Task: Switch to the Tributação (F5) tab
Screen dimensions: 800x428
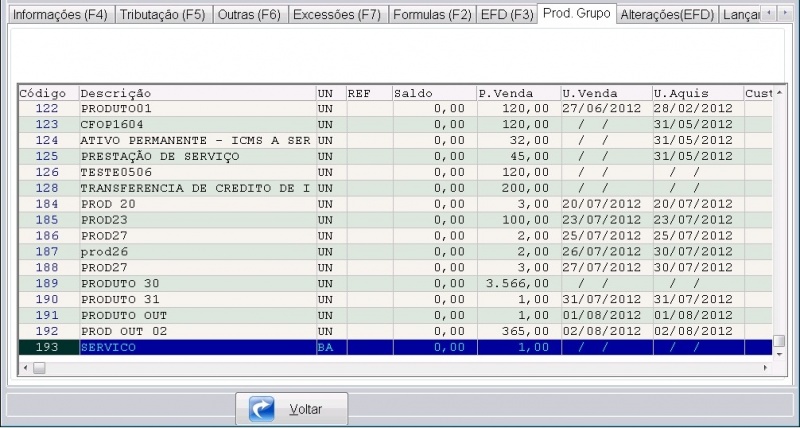Action: point(163,16)
